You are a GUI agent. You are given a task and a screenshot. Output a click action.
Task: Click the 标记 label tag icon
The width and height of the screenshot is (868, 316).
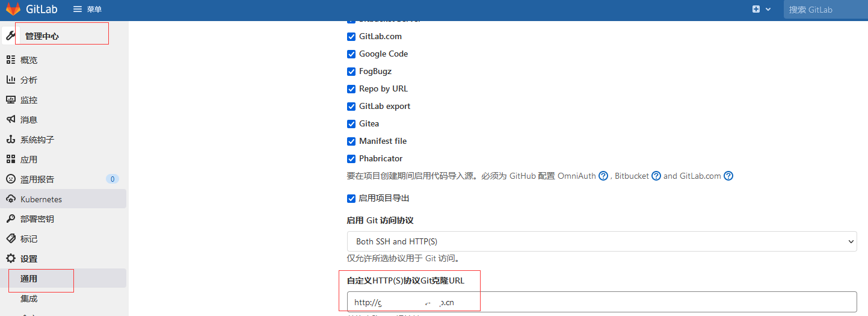11,238
